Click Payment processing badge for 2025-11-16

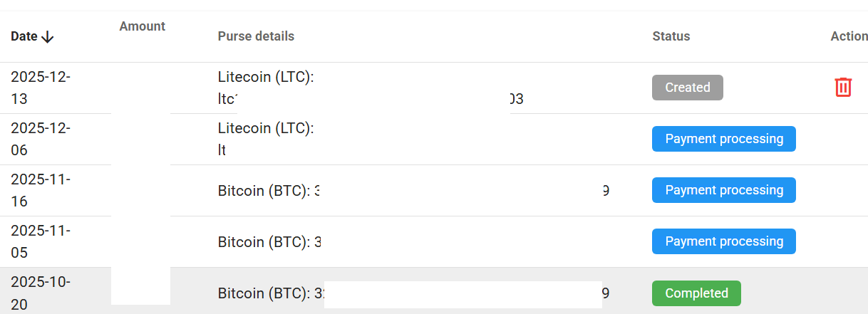724,190
